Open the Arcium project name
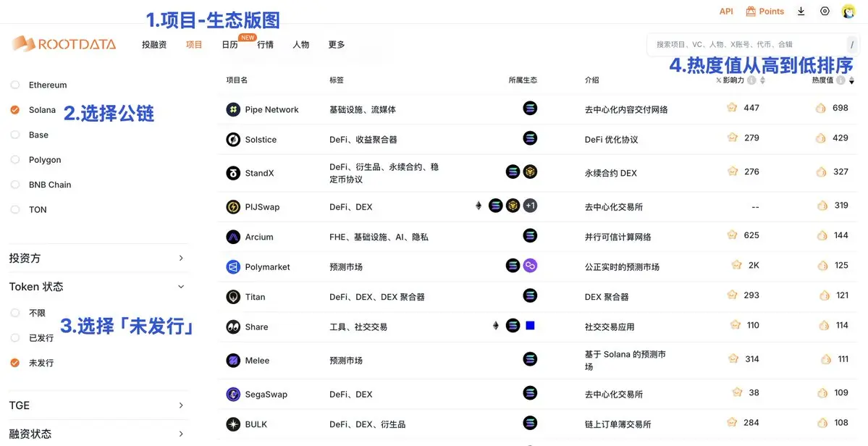The width and height of the screenshot is (868, 446). click(x=259, y=237)
